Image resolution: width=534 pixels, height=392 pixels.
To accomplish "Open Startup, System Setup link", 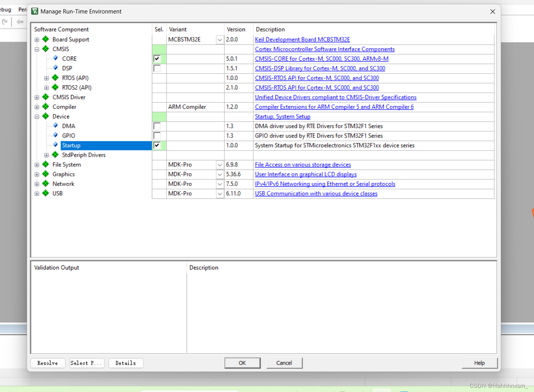I will tap(283, 117).
